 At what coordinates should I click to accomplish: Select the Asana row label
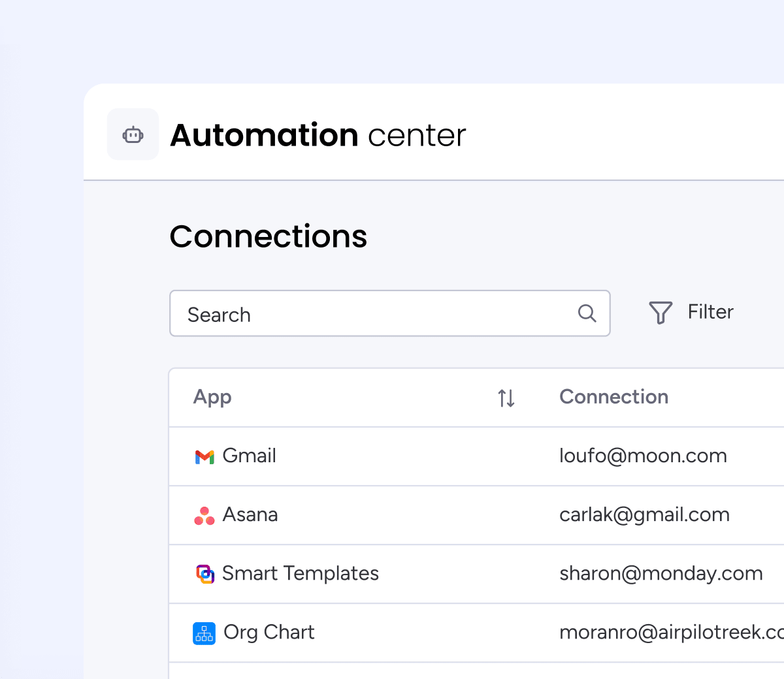tap(250, 514)
